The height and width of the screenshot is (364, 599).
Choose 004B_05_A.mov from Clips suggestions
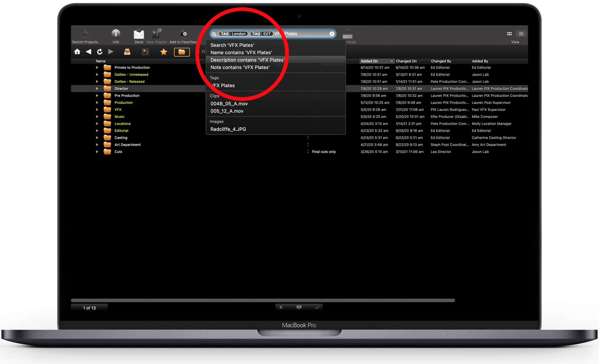click(x=229, y=104)
